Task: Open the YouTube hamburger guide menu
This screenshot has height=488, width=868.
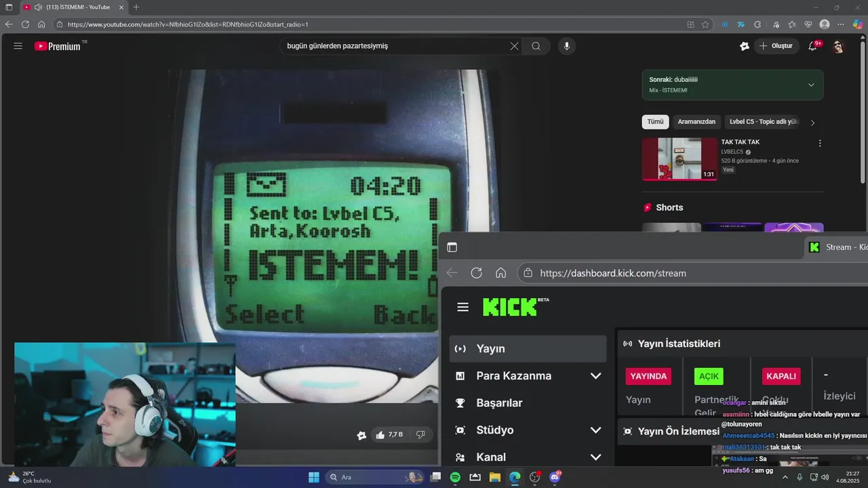Action: tap(18, 46)
